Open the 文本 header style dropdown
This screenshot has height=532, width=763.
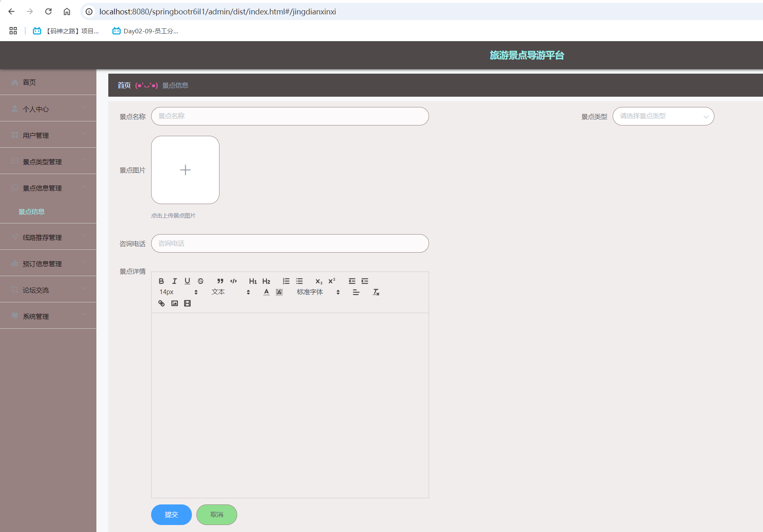[231, 292]
